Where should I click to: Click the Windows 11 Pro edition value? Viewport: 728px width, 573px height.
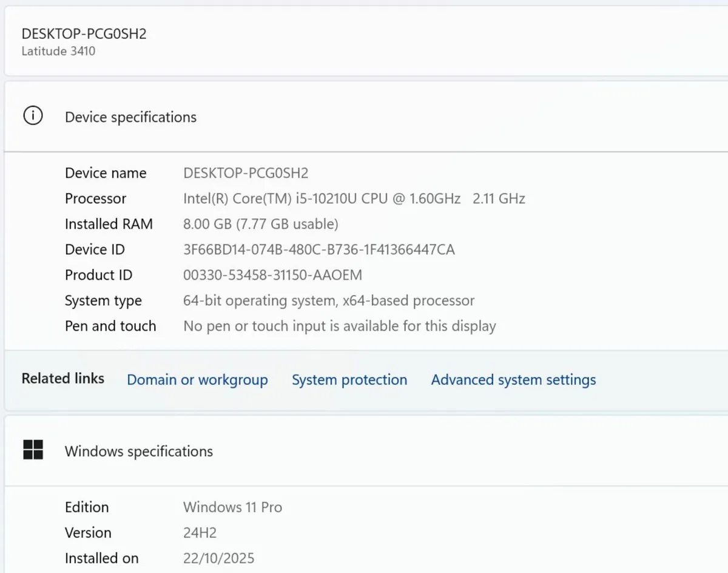click(232, 507)
